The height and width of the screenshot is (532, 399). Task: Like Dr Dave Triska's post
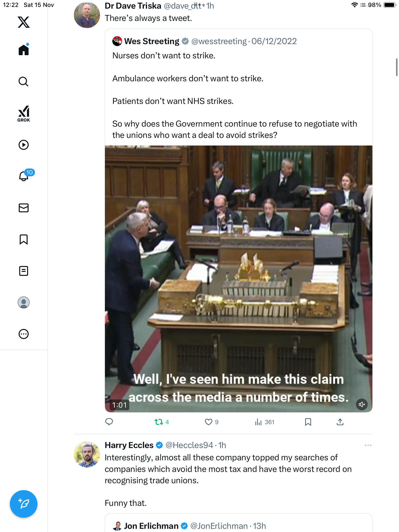209,422
